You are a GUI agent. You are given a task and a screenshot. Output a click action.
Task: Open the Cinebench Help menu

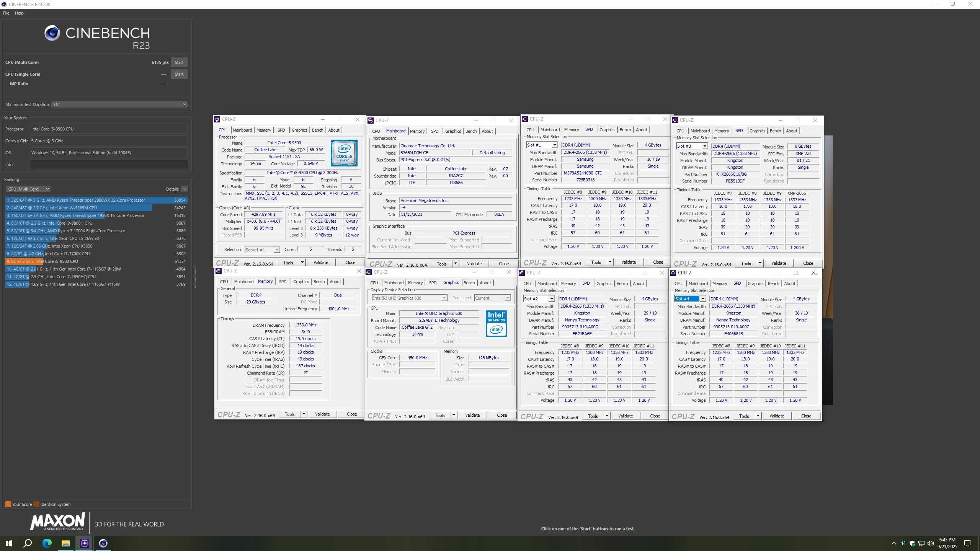point(19,13)
